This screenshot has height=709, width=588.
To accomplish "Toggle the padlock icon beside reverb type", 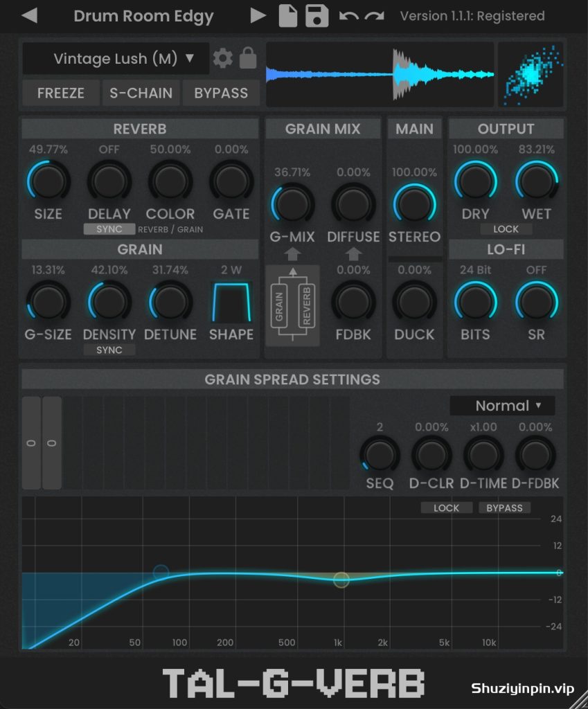I will pos(248,57).
